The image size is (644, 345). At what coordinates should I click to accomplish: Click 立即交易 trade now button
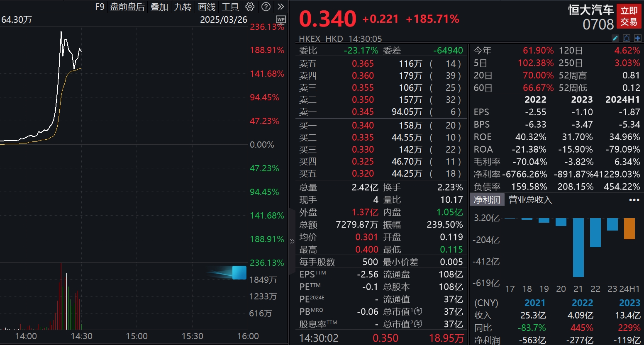click(x=629, y=17)
